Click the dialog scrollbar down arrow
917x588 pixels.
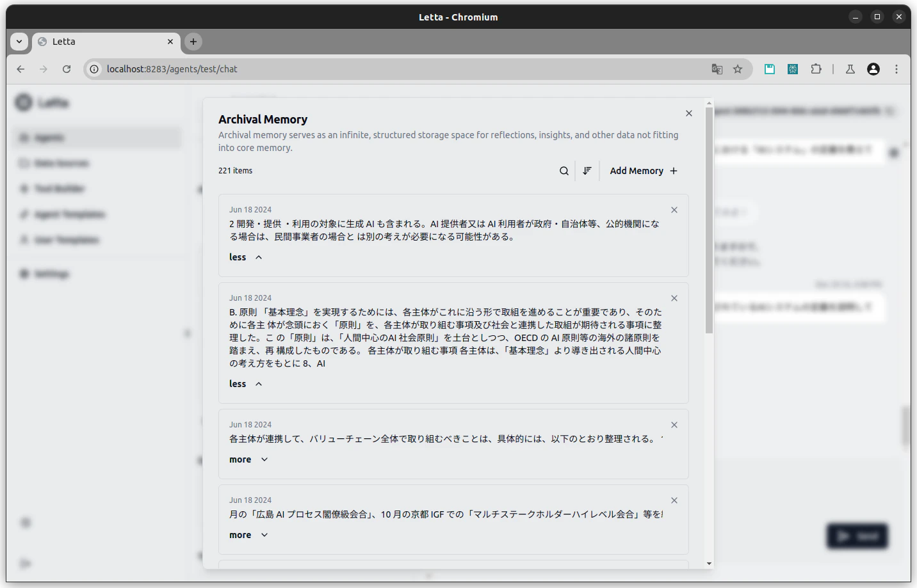coord(709,564)
